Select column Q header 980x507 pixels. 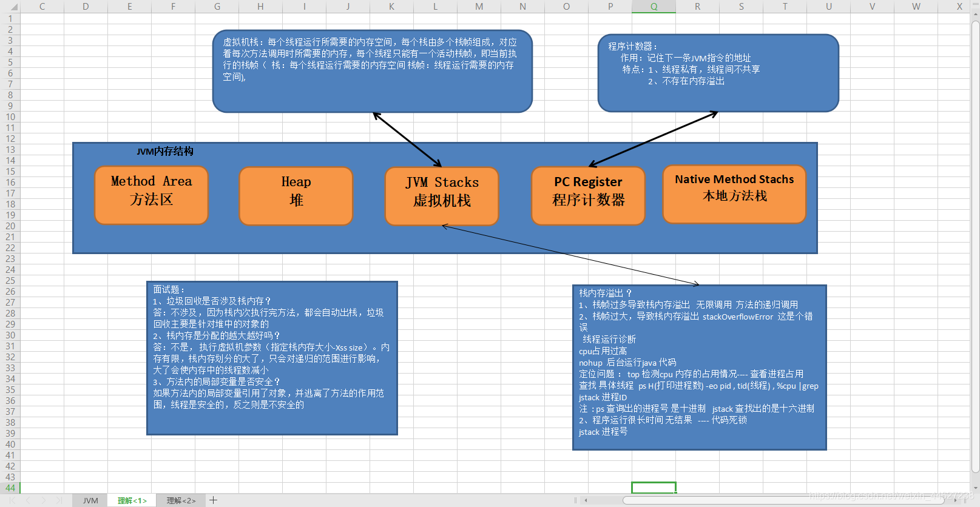pyautogui.click(x=654, y=6)
